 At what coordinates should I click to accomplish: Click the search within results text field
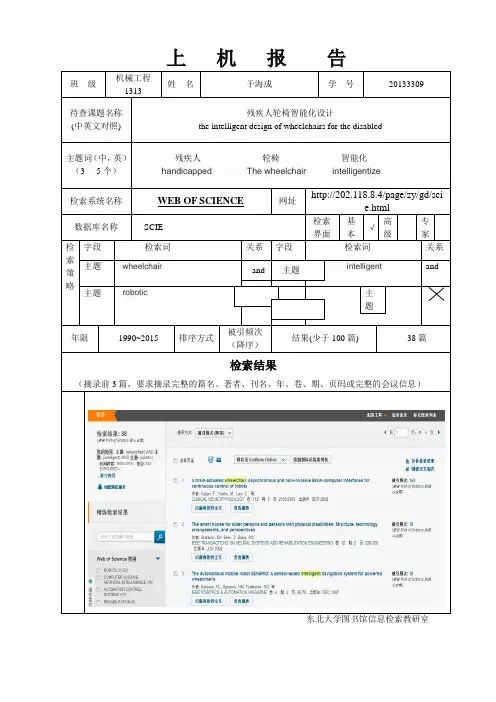point(125,536)
